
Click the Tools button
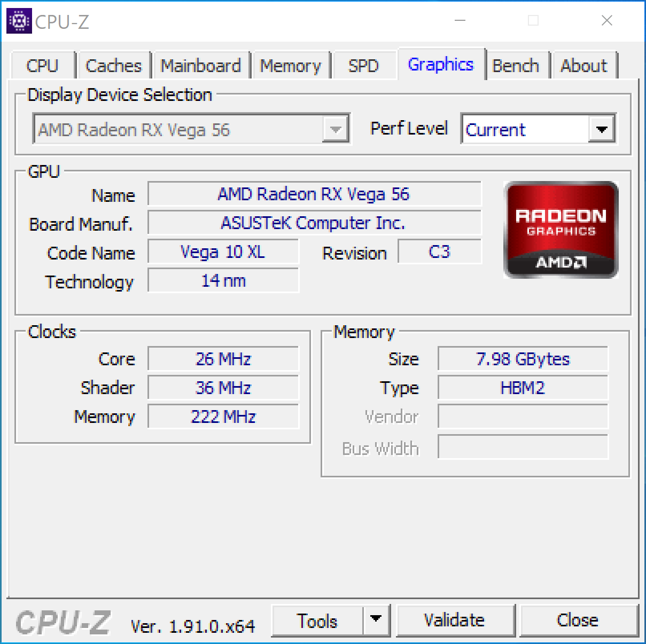pyautogui.click(x=317, y=621)
